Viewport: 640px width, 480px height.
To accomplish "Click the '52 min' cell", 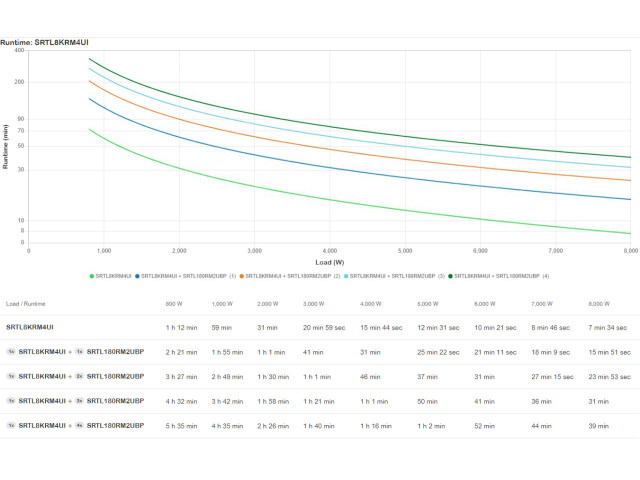I will [484, 426].
